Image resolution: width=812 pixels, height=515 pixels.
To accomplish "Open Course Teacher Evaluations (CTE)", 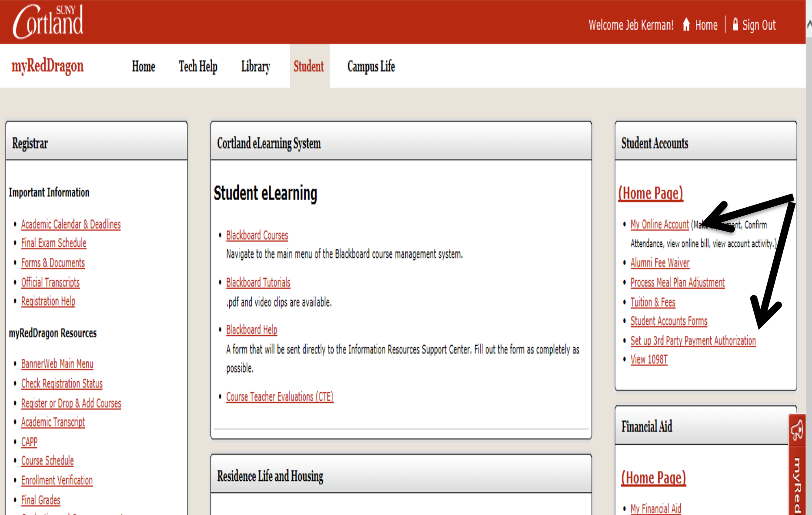I will pos(280,397).
